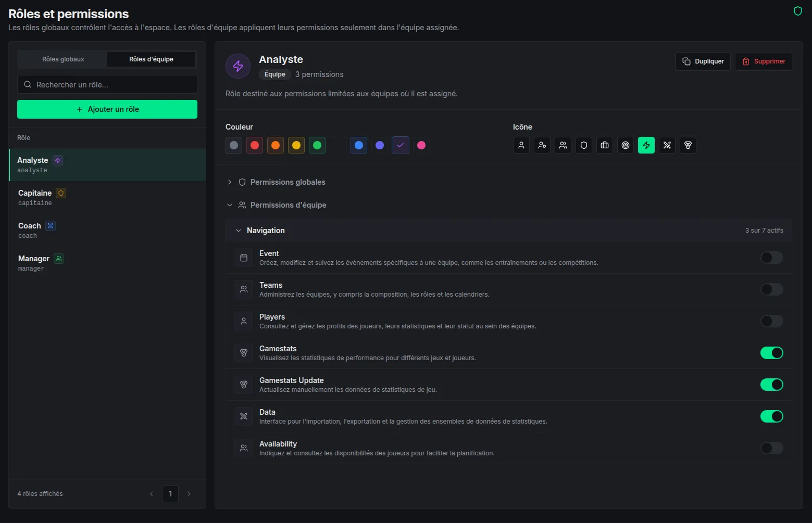Click the large purple lightning avatar beside Analyste title
The width and height of the screenshot is (812, 523).
click(x=238, y=66)
